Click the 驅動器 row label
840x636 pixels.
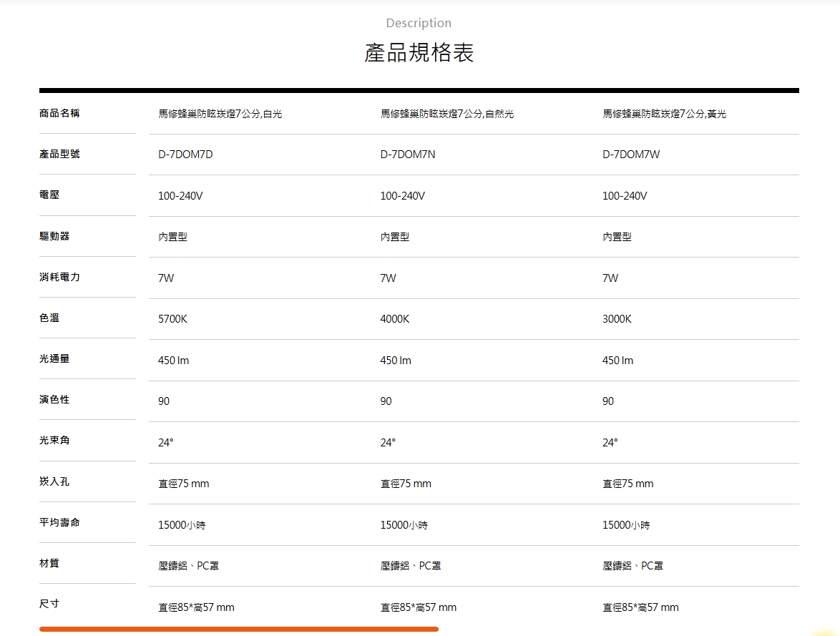coord(54,236)
